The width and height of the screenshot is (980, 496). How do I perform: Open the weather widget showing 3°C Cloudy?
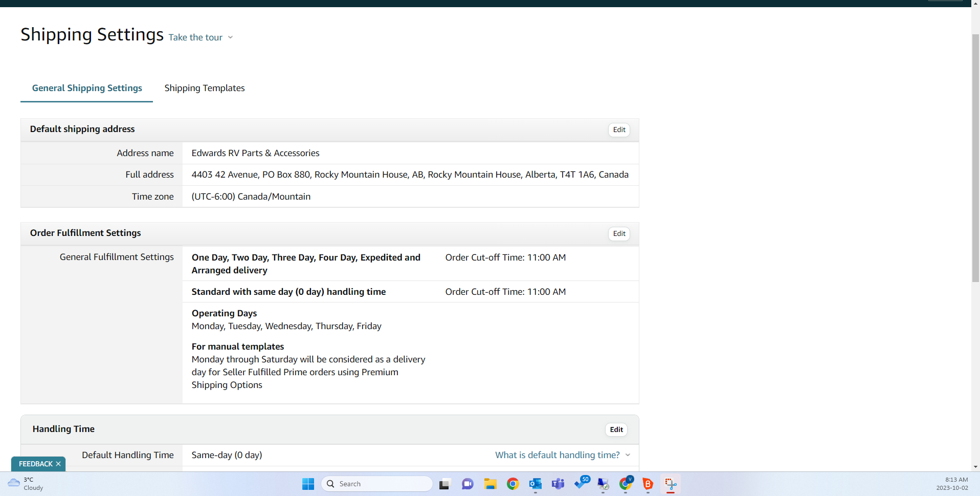coord(26,484)
